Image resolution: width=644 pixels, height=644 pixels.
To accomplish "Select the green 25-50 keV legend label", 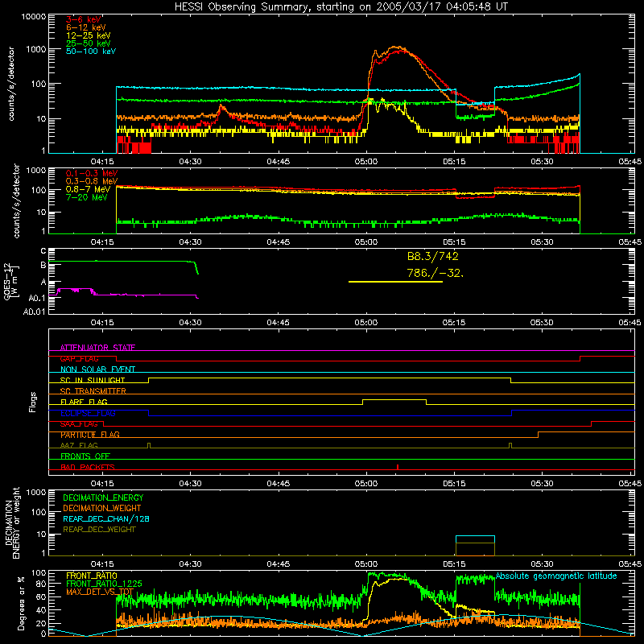I will (89, 43).
